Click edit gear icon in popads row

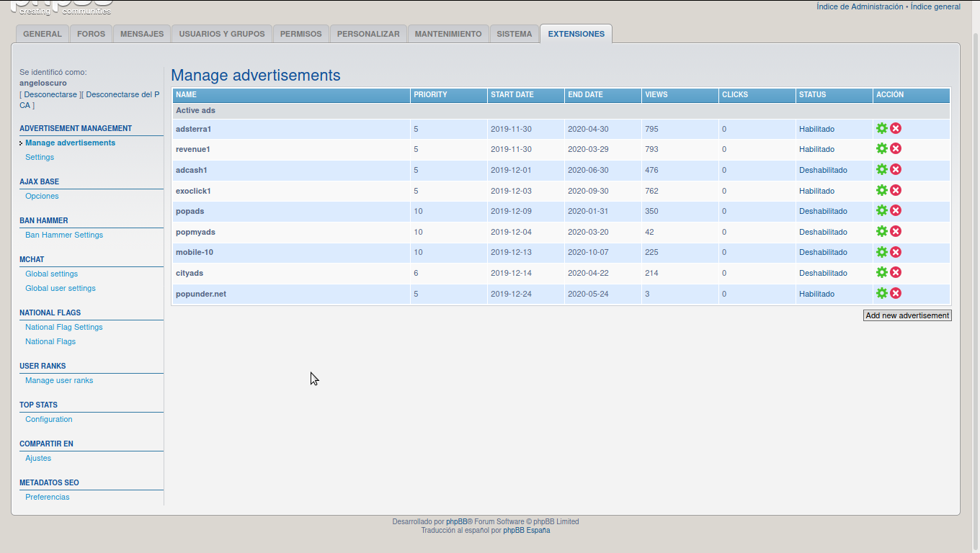click(881, 211)
